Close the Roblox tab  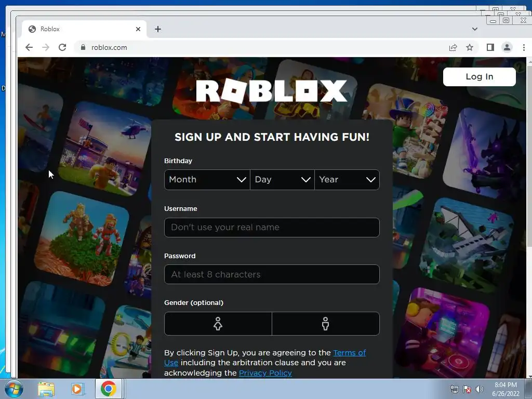[x=138, y=29]
